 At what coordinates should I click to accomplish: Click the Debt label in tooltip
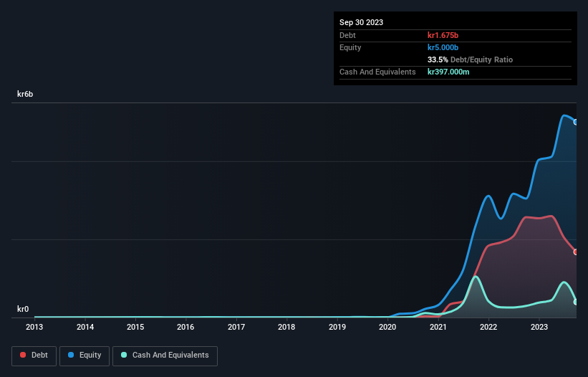coord(347,35)
